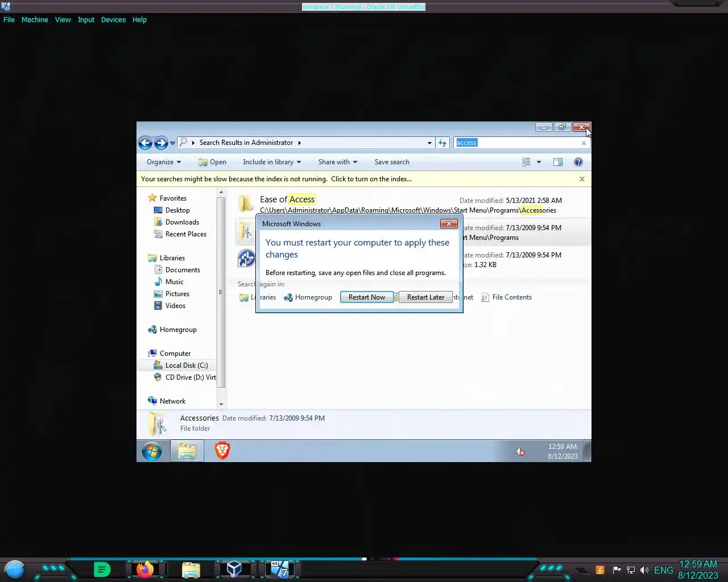Click the Explorer Help question mark icon

pos(578,162)
